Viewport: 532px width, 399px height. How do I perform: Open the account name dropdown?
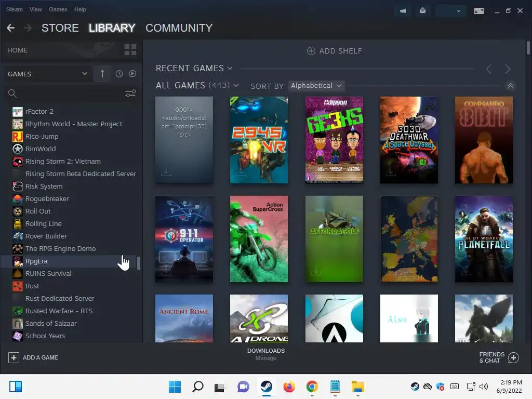(x=450, y=11)
